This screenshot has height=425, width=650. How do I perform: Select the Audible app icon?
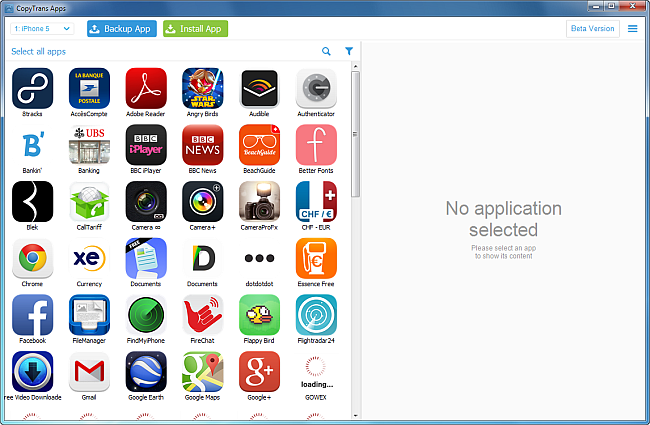pyautogui.click(x=259, y=88)
